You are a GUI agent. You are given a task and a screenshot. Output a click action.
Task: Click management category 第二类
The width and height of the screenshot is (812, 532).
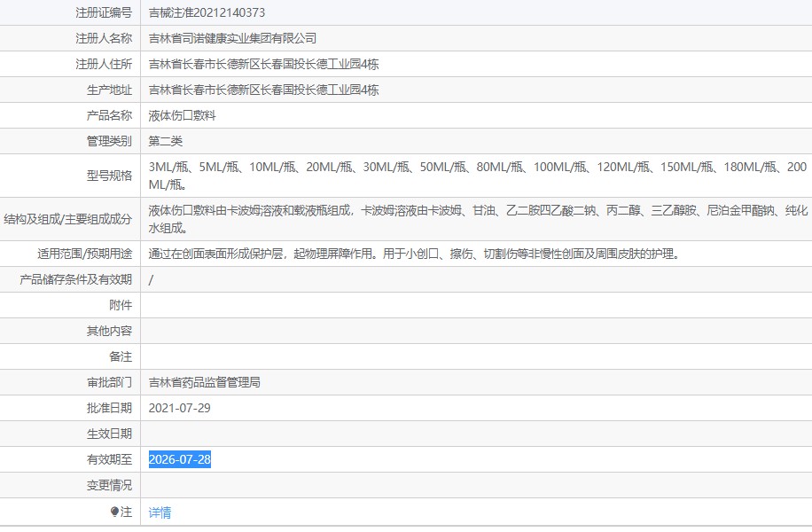(165, 141)
